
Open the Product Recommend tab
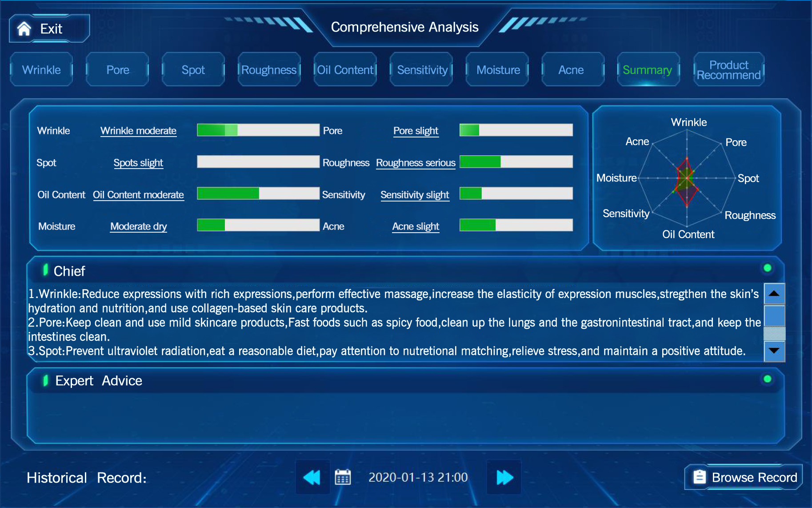pyautogui.click(x=728, y=70)
